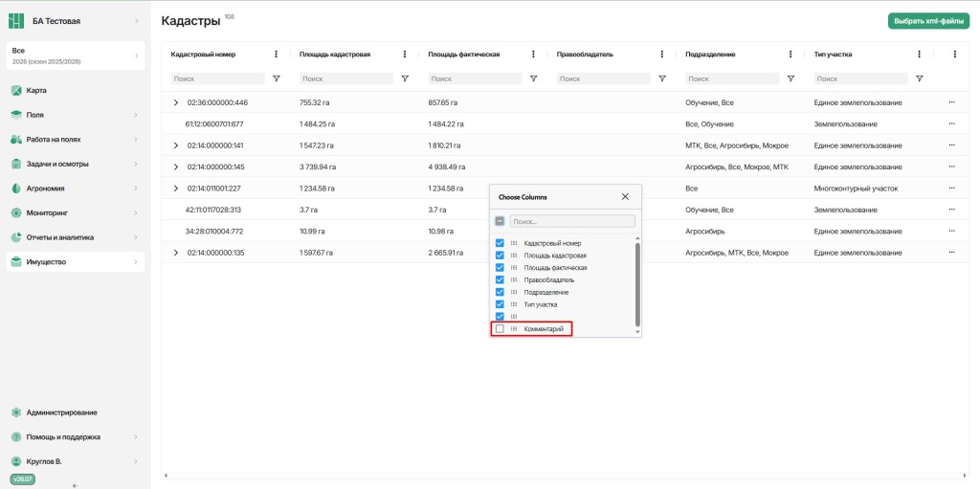The width and height of the screenshot is (980, 489).
Task: Click the Работа на полях icon
Action: pyautogui.click(x=16, y=140)
